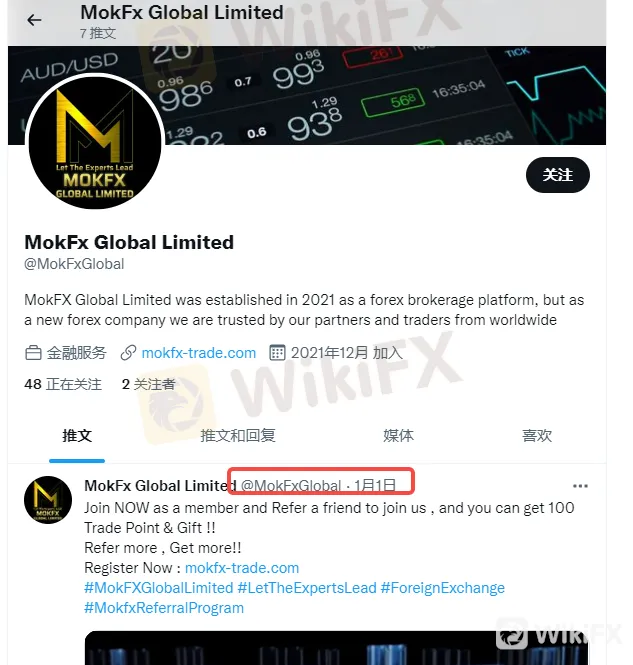Open the MokFx profile avatar picture

click(95, 142)
